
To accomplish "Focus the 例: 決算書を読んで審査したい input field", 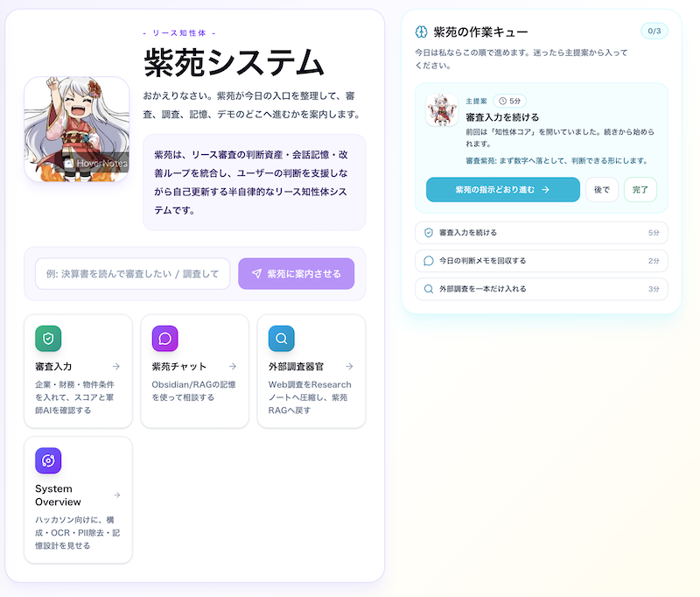I will coord(133,274).
